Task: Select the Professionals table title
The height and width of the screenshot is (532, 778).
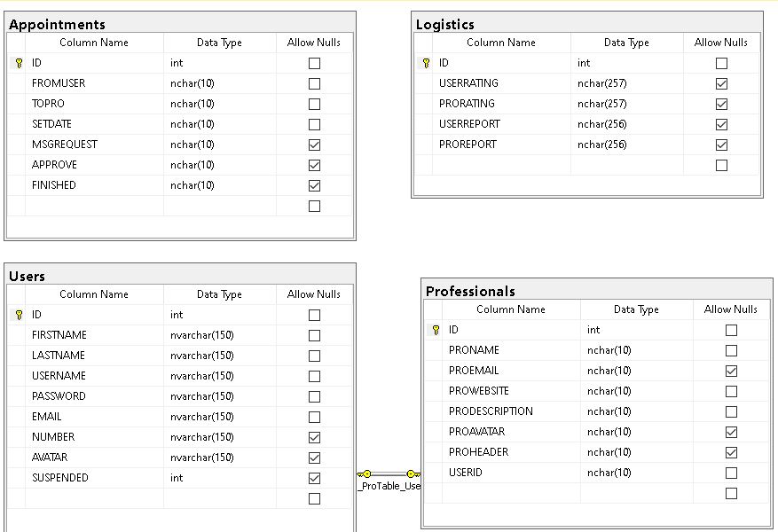Action: point(470,291)
